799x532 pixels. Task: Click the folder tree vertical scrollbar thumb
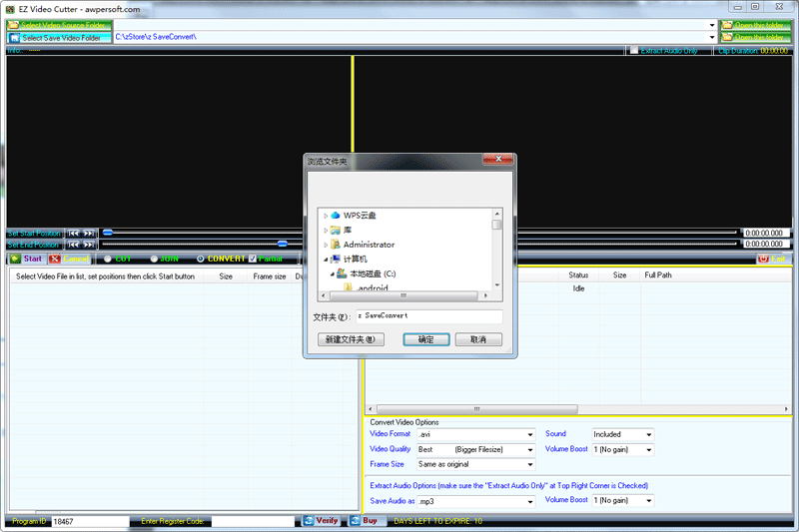coord(497,225)
